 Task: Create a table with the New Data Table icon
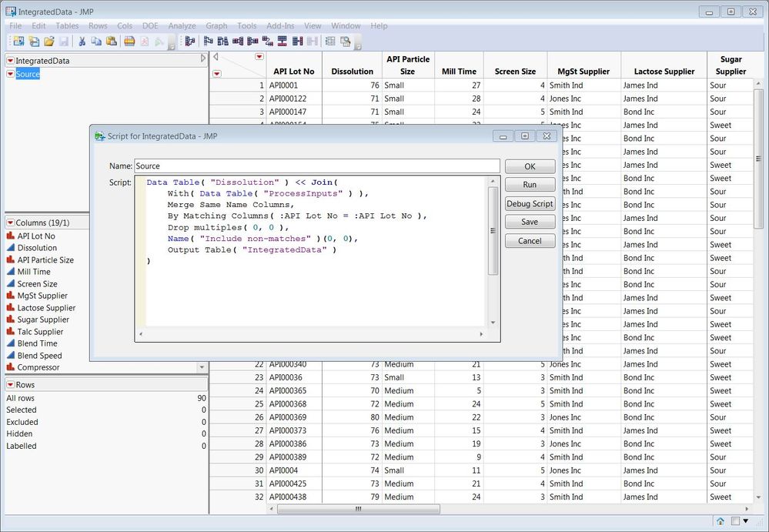point(19,41)
